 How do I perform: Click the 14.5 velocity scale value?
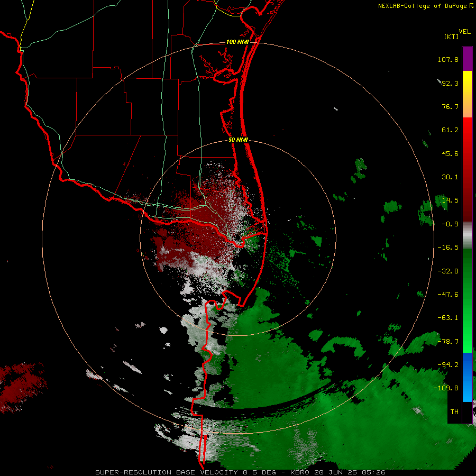click(450, 200)
